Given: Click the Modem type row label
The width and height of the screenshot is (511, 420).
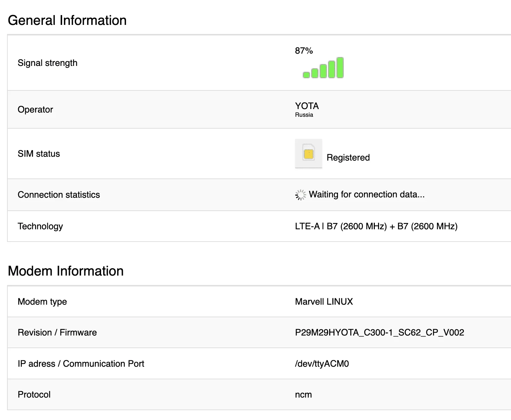Looking at the screenshot, I should 42,302.
